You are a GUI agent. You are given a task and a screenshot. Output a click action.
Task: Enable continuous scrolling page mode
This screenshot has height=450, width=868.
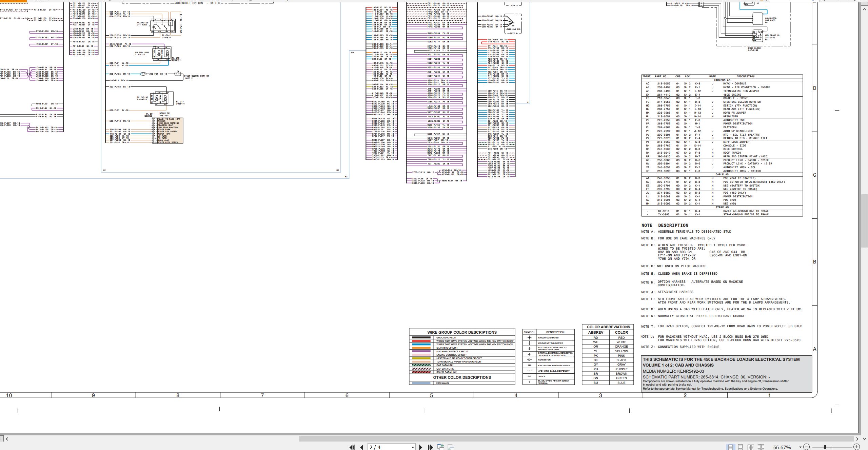[x=741, y=447]
